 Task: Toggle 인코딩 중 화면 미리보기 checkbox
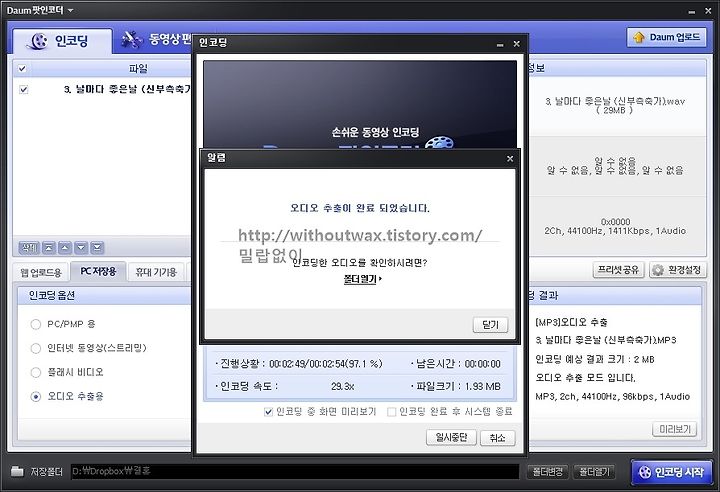(269, 412)
